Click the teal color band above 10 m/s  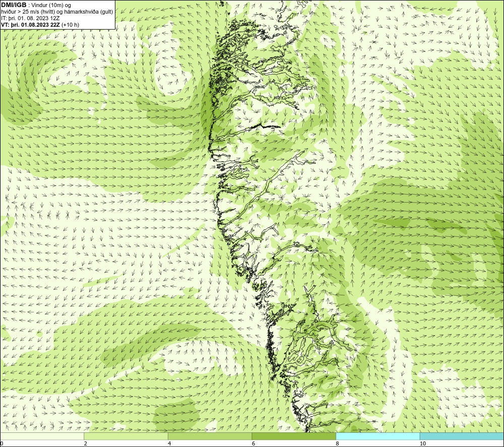[x=462, y=436]
